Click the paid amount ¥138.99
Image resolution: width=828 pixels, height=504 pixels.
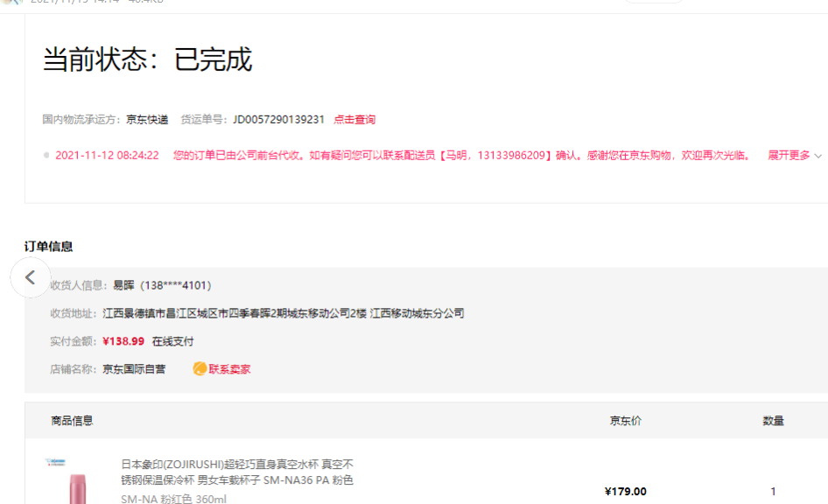pyautogui.click(x=123, y=341)
